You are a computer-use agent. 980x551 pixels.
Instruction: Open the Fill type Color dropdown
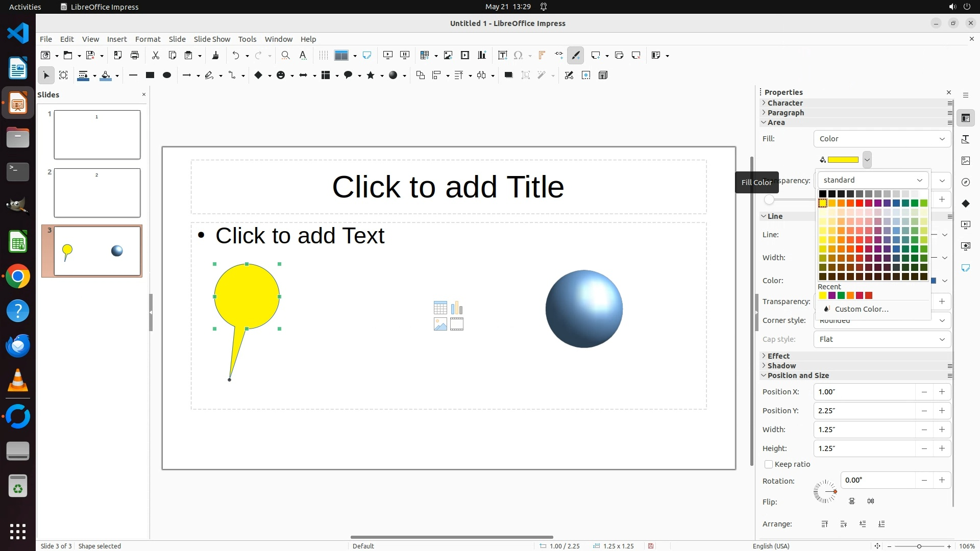point(881,139)
